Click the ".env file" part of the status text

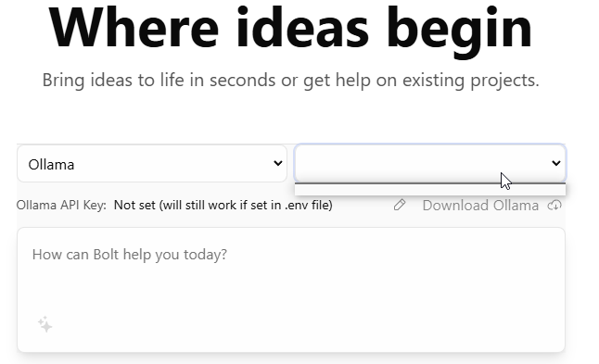click(x=308, y=206)
